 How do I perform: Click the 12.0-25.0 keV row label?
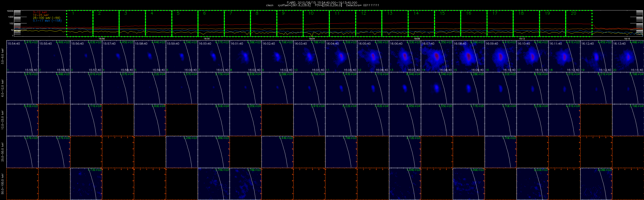3,120
